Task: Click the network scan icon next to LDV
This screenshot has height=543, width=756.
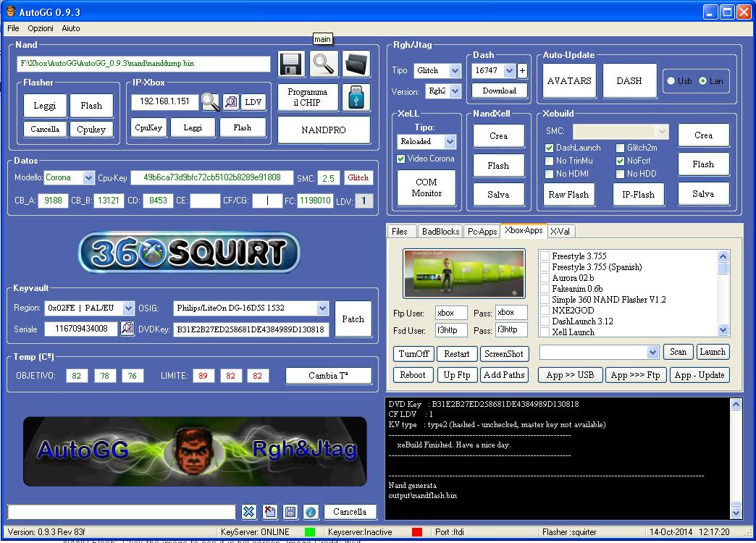Action: pos(232,102)
